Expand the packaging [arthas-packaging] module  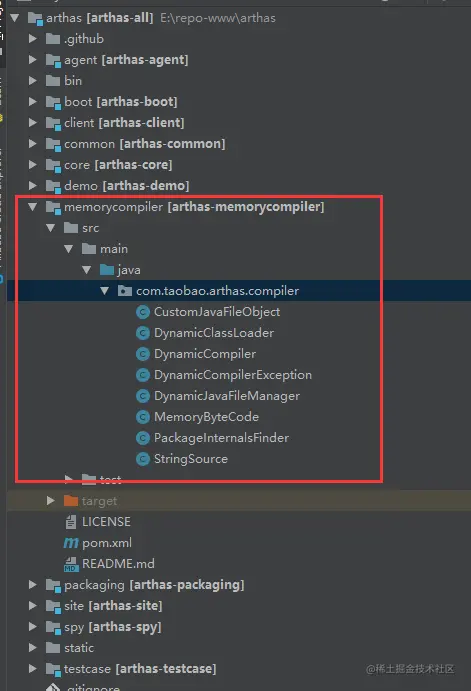[x=33, y=585]
